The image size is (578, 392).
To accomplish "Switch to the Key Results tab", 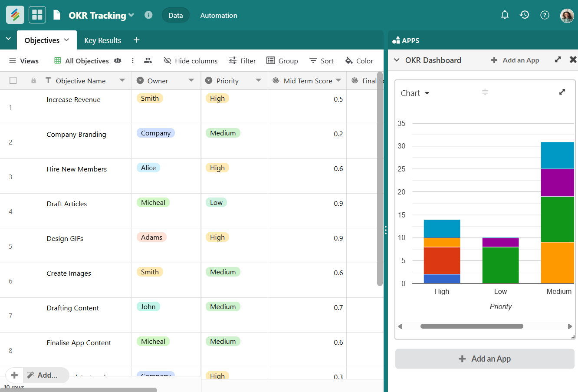I will (x=102, y=40).
